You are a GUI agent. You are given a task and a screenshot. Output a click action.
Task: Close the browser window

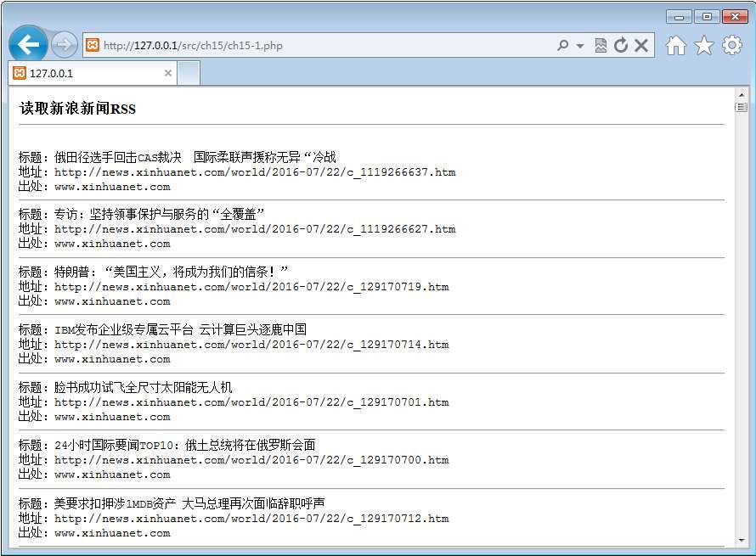click(x=735, y=17)
